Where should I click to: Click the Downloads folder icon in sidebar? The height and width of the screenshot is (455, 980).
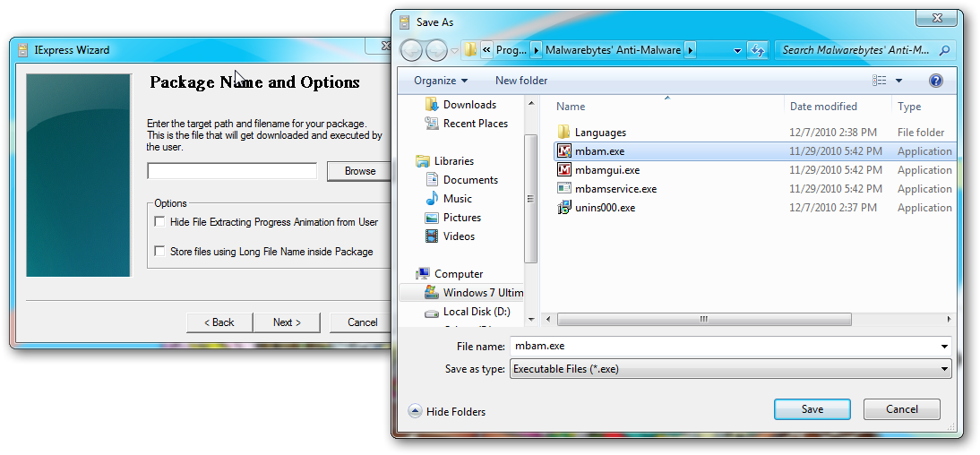(432, 105)
